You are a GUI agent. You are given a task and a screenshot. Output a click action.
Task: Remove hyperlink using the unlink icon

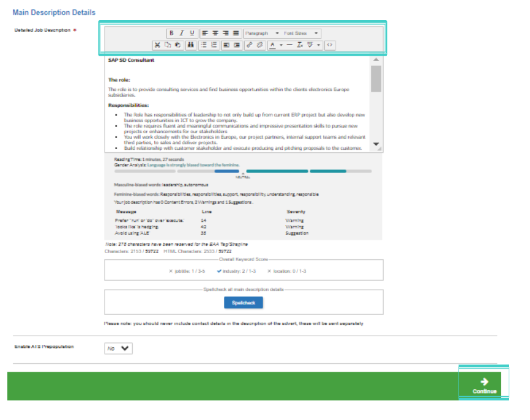259,45
